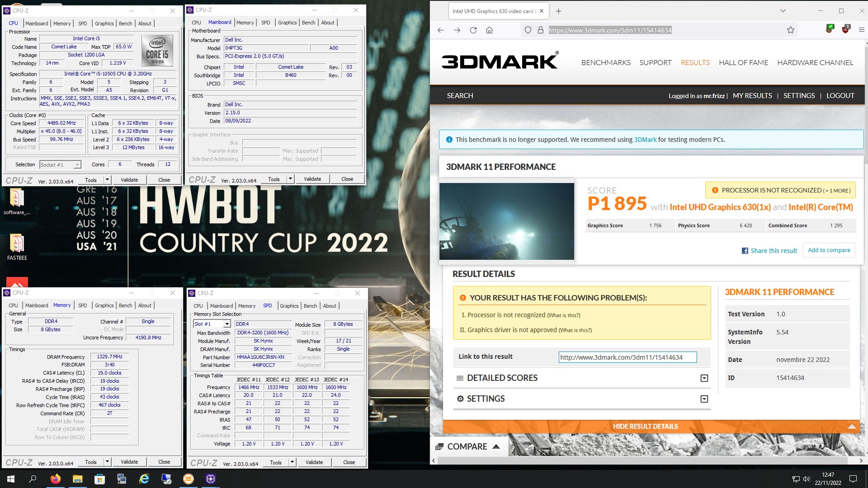Screen dimensions: 868x488
Task: Close the Intel UHD Graphics 630 tab
Action: [542, 11]
